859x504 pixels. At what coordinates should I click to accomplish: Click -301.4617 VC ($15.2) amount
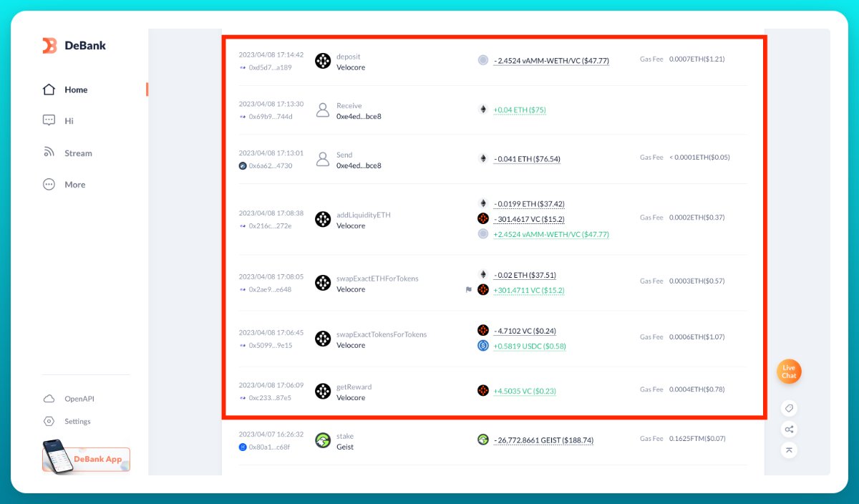529,219
